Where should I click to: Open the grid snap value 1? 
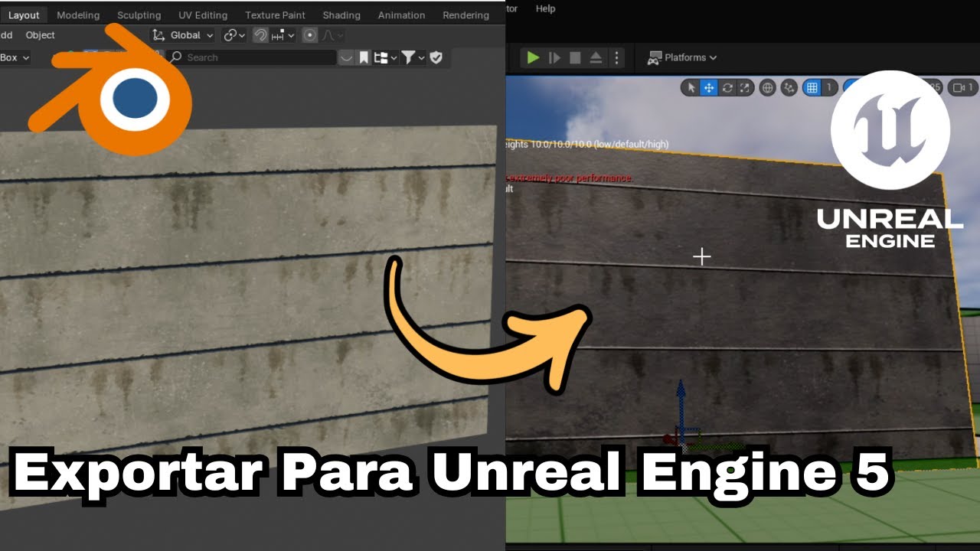pos(829,88)
